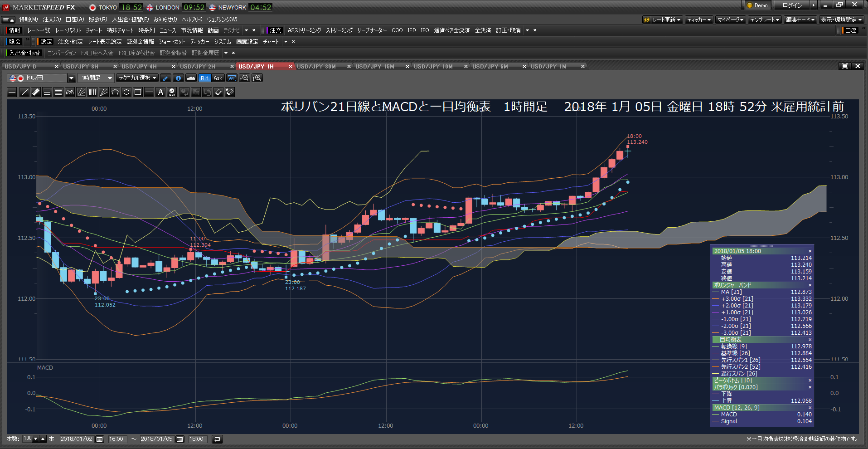Close the パラボリック [0.020] legend section
Screen dimensions: 868x449
point(810,387)
